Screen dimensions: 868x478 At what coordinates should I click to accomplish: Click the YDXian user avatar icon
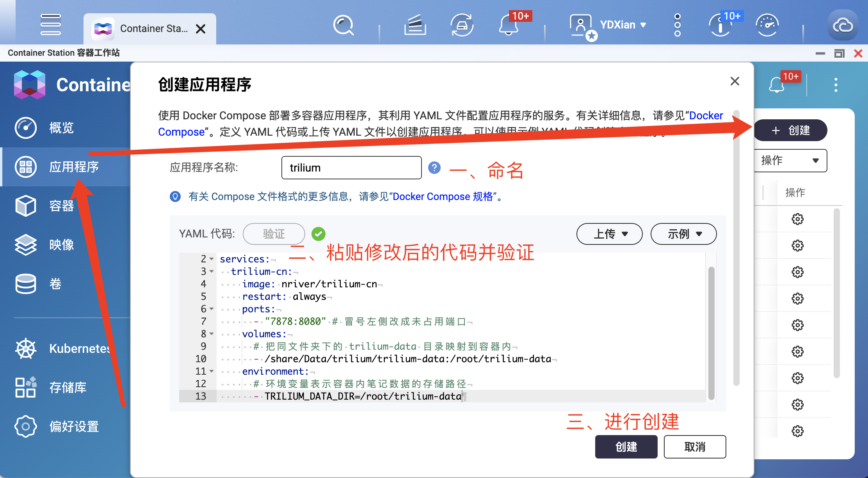582,26
